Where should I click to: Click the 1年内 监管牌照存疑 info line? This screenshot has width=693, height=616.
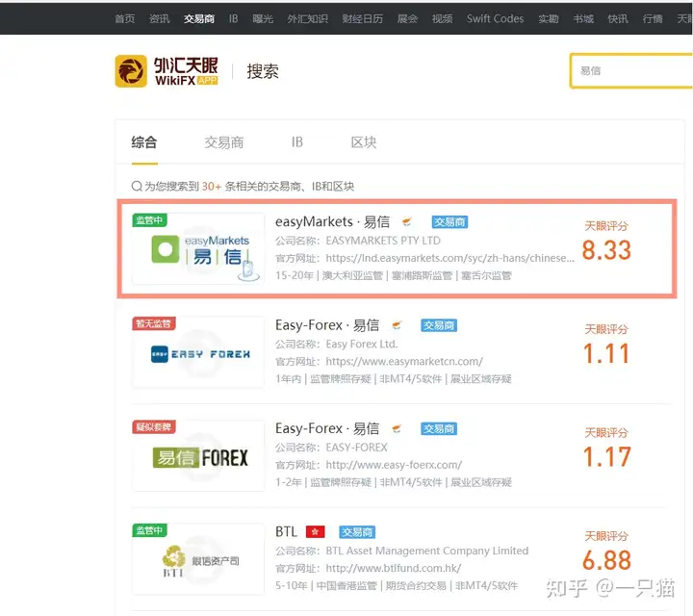394,379
